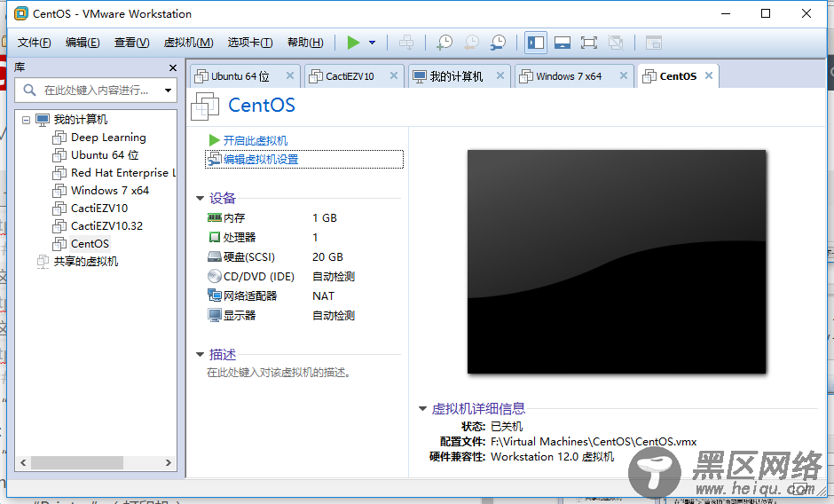Enter full screen mode via toolbar icon
This screenshot has height=504, width=834.
tap(589, 43)
